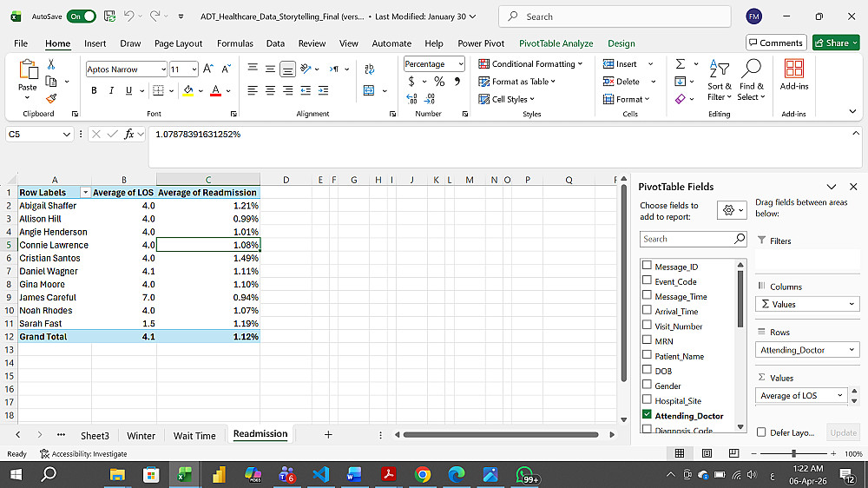
Task: Open the Formulas ribbon tab
Action: 235,43
